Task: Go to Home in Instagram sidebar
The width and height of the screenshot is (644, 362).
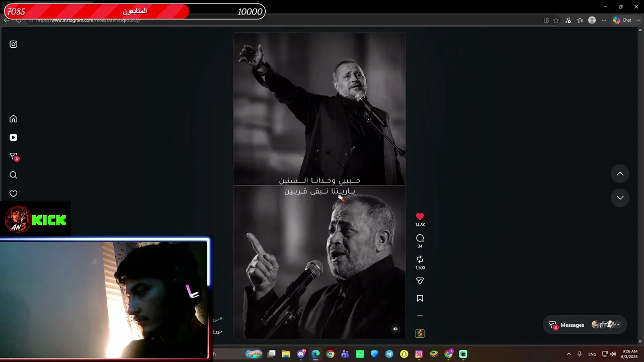Action: coord(14,119)
